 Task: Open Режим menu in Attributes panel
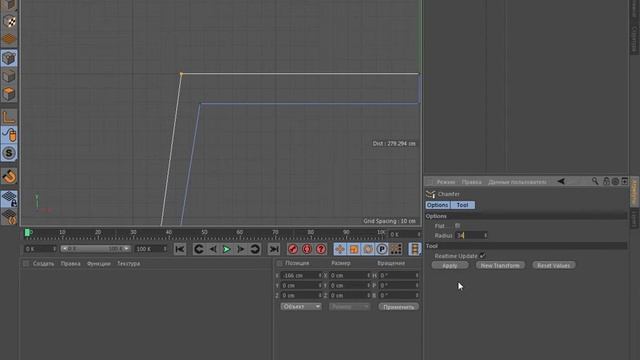446,182
